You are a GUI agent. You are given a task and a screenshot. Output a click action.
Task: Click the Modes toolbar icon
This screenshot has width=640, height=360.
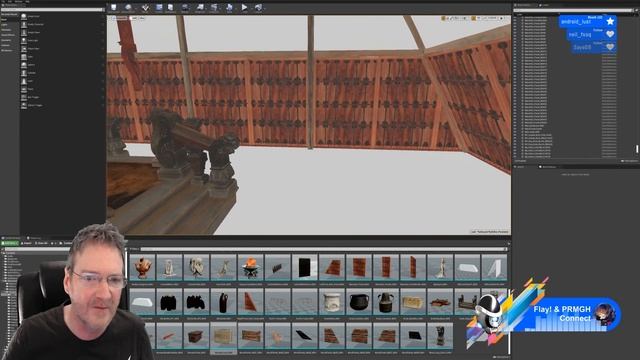(x=145, y=8)
